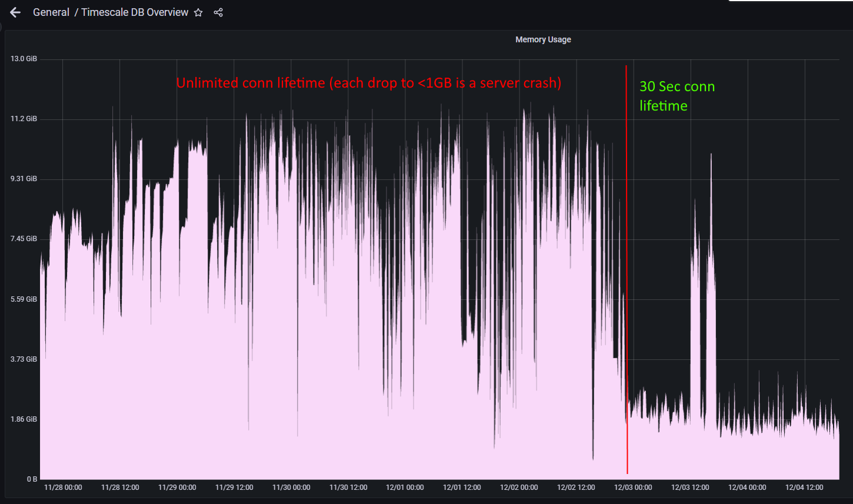Click the 12/01 12:00 time axis label

coord(462,488)
